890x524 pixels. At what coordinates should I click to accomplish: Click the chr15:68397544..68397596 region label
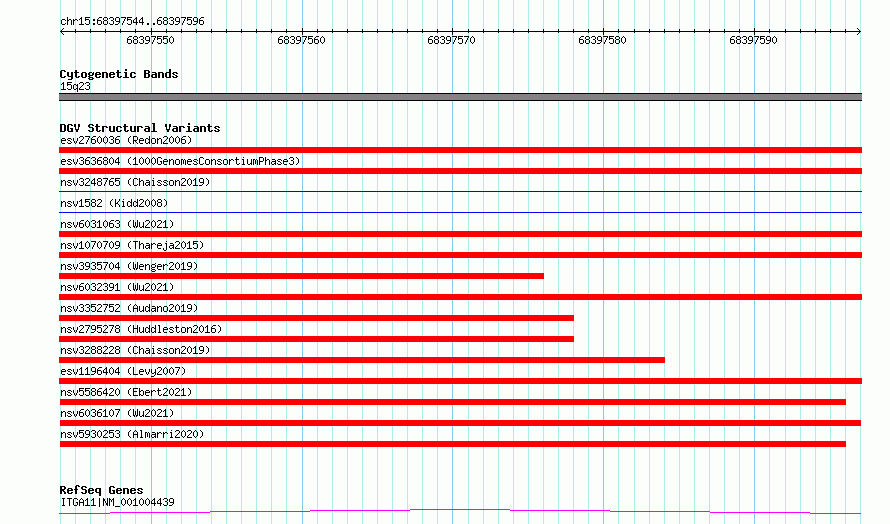click(132, 21)
